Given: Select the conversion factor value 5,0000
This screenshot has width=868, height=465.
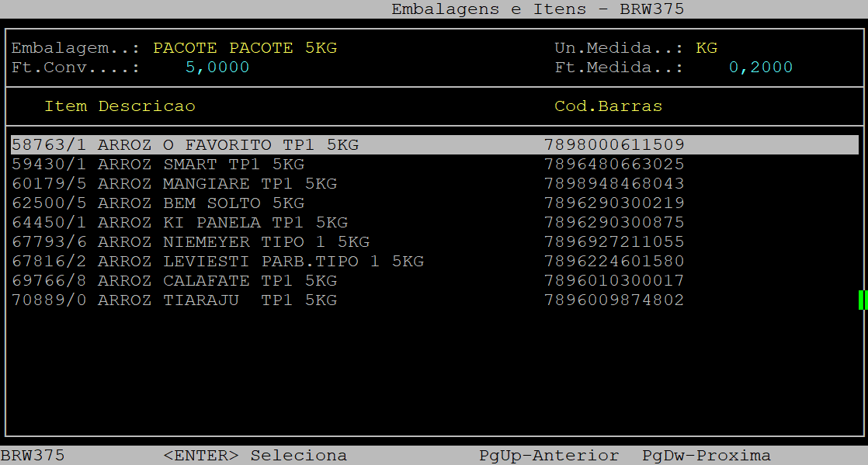Looking at the screenshot, I should click(217, 68).
